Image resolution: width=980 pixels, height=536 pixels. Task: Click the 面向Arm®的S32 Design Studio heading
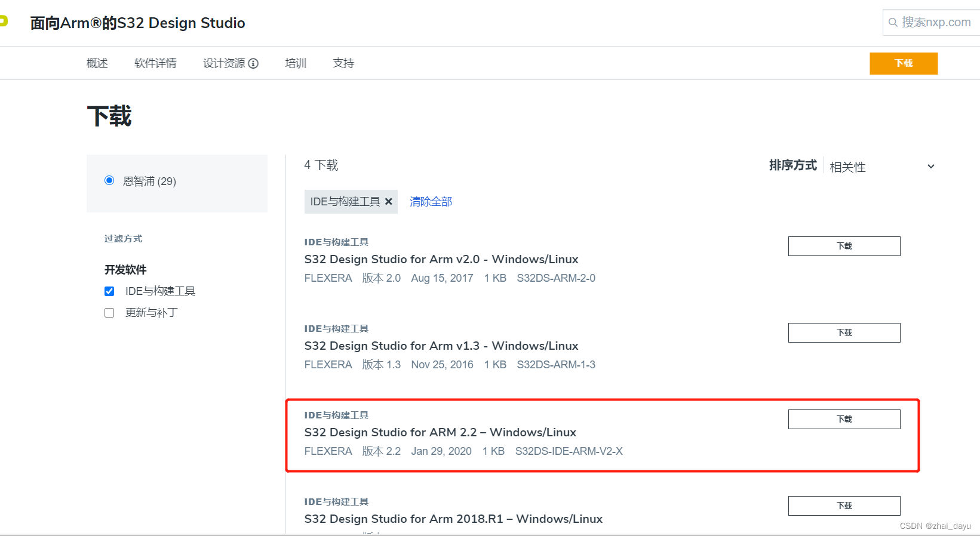click(x=138, y=23)
